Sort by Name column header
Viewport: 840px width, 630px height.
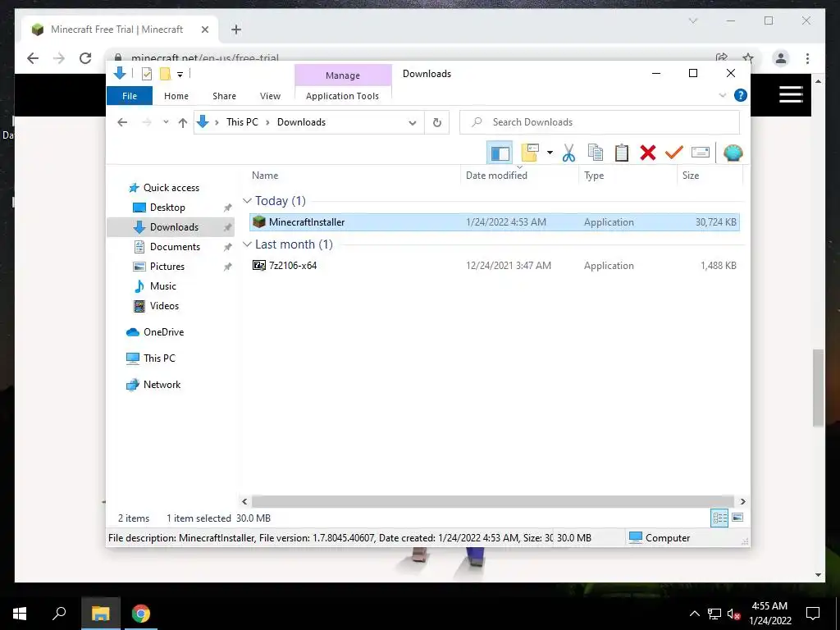(x=265, y=176)
